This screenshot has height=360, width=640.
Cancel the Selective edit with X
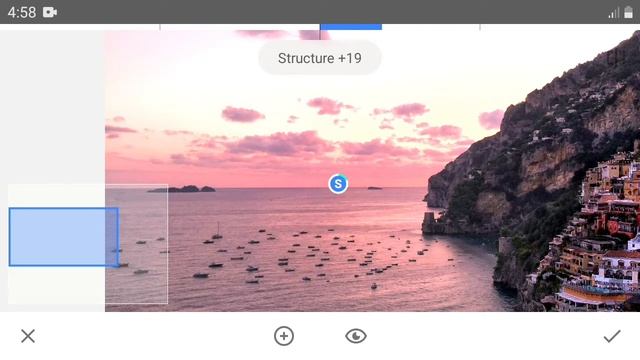pyautogui.click(x=28, y=336)
